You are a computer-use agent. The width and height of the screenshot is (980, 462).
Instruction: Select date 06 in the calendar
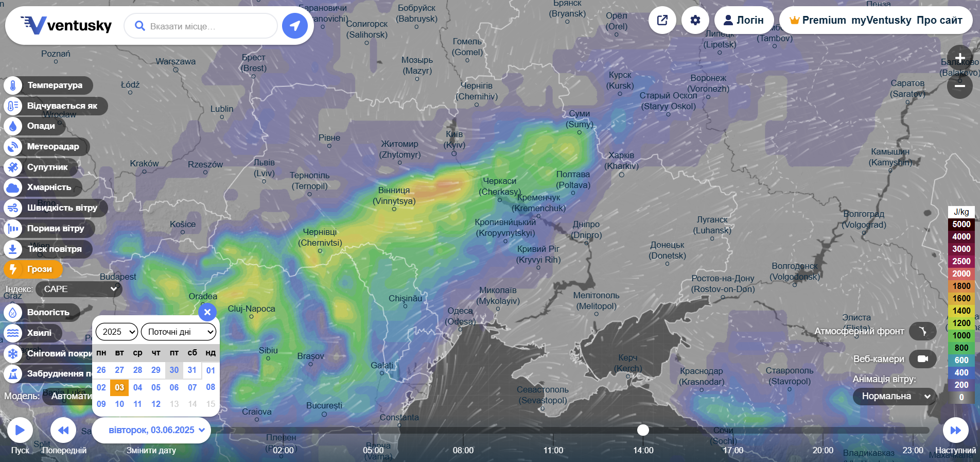point(174,387)
